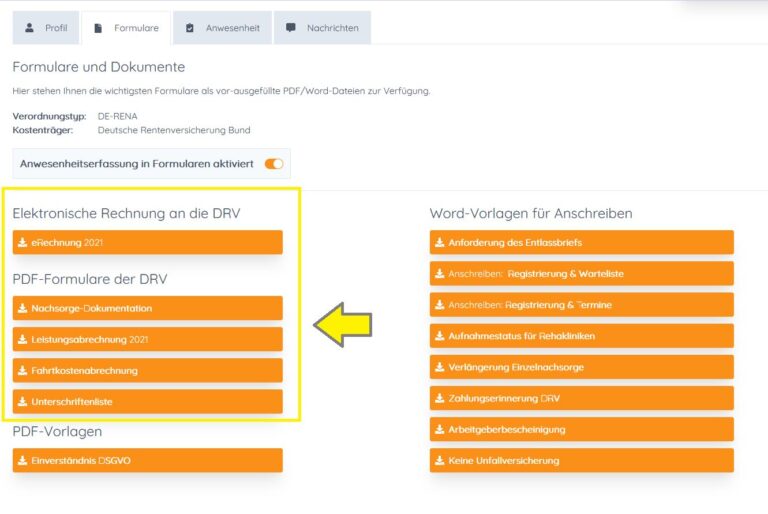Open the Profil tab
This screenshot has width=768, height=514.
46,28
